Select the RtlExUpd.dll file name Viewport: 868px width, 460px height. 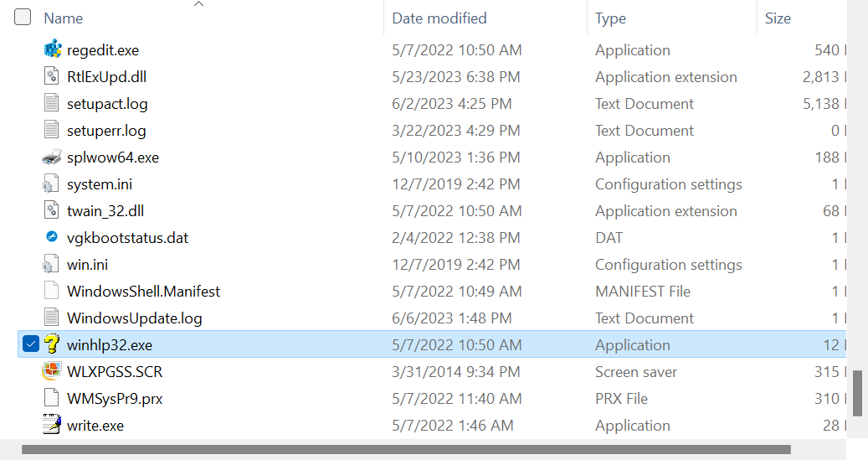point(107,76)
